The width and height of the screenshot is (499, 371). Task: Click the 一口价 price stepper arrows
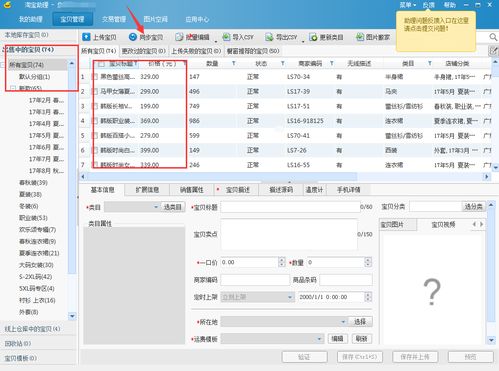(282, 262)
